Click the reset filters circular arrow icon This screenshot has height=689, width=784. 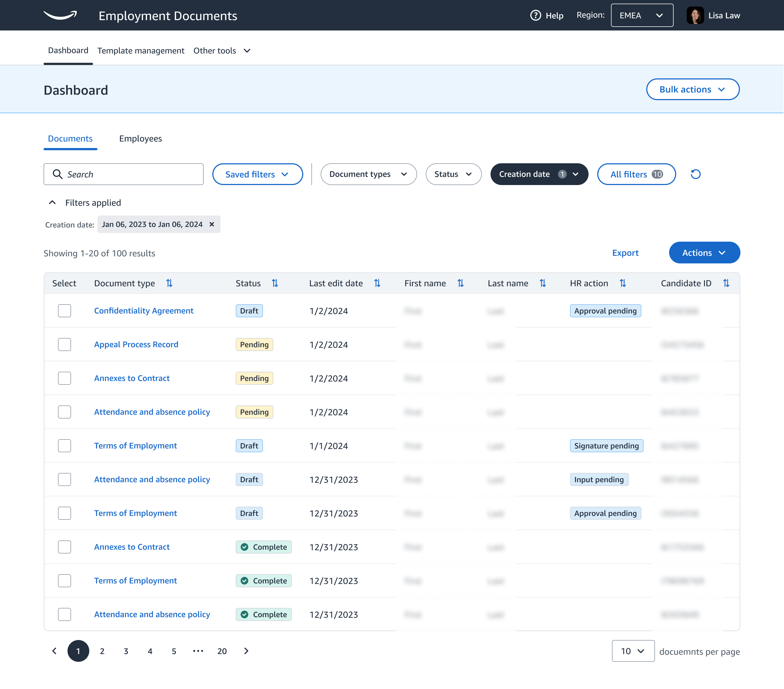pos(696,174)
